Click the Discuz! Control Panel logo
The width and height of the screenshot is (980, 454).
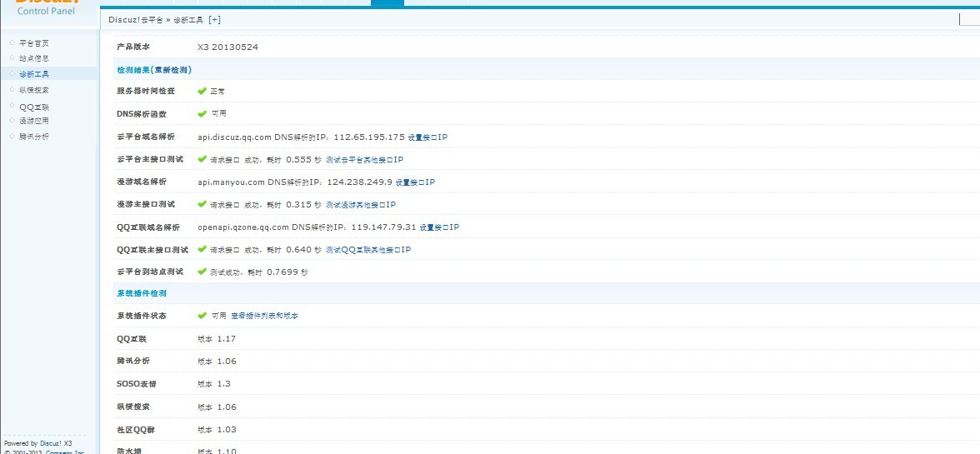pyautogui.click(x=48, y=7)
